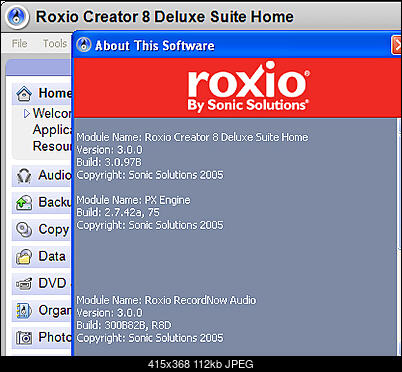This screenshot has height=372, width=402.
Task: Close the About This Software dialog
Action: [396, 45]
